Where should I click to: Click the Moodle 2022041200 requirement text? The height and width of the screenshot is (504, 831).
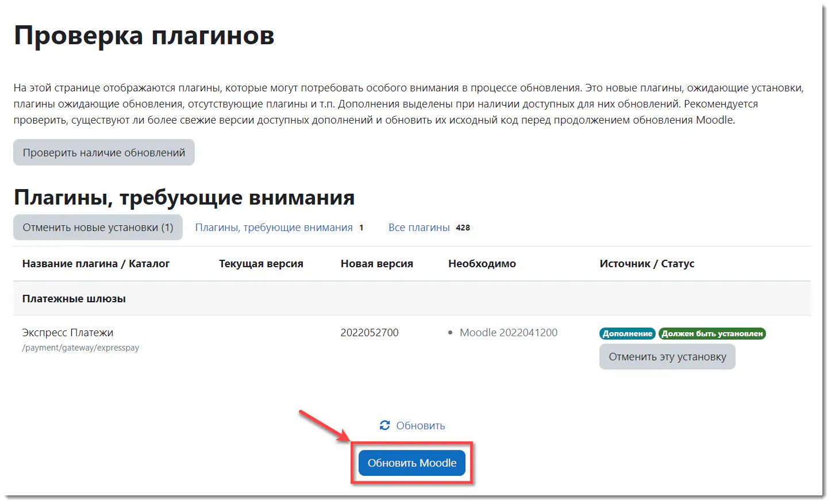tap(508, 332)
